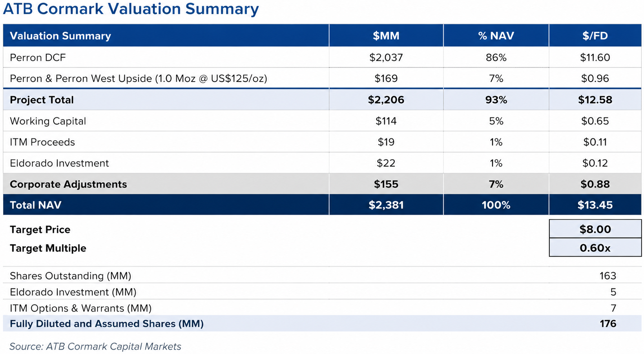The width and height of the screenshot is (644, 354).
Task: Click the "Corporate Adjustments" row label
Action: tap(68, 184)
